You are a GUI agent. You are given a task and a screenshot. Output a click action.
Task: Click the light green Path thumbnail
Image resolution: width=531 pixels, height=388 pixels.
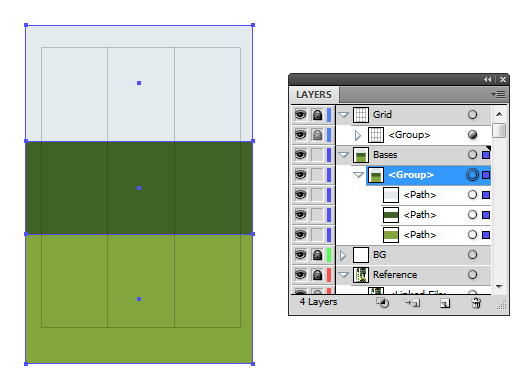click(x=390, y=235)
